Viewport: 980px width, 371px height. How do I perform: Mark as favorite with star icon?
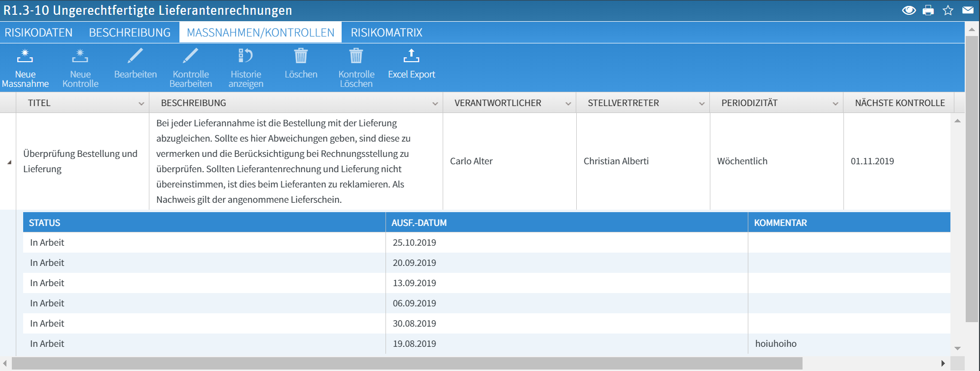click(948, 10)
